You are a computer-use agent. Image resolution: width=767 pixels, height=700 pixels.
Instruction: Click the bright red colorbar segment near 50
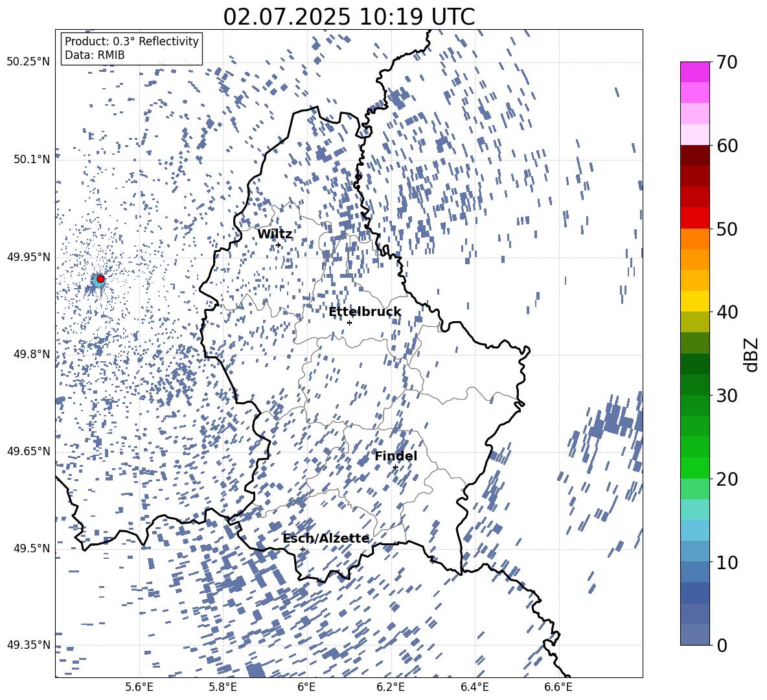(x=694, y=218)
